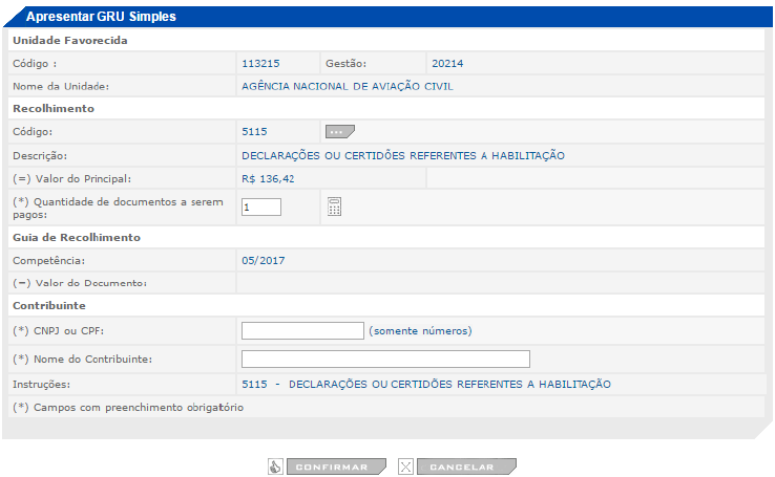Select the Nome do Contribuinte text box
Viewport: 775px width, 477px height.
[x=385, y=359]
